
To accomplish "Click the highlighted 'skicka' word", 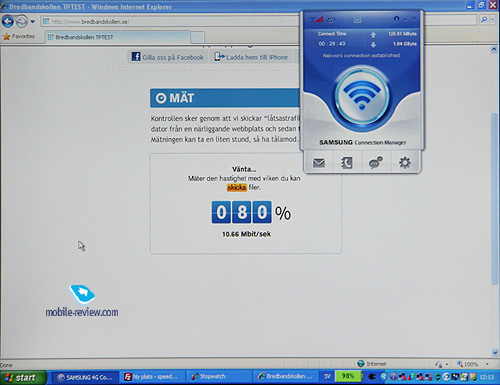I will click(x=237, y=187).
